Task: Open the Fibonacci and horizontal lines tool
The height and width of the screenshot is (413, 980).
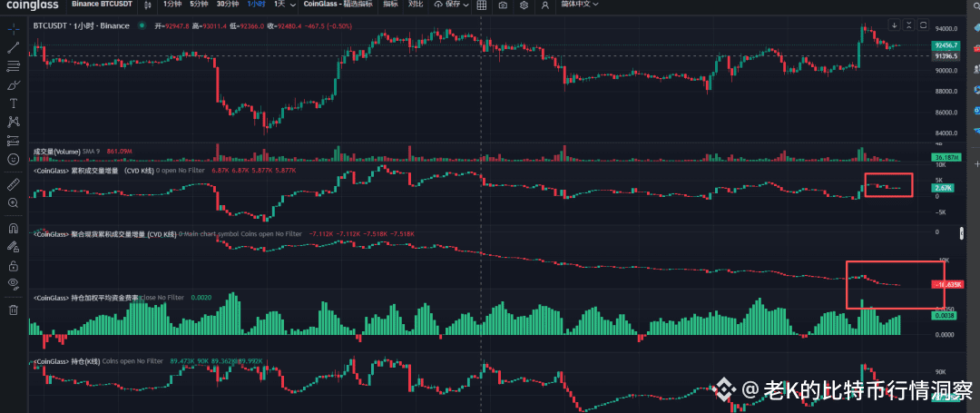Action: [13, 65]
